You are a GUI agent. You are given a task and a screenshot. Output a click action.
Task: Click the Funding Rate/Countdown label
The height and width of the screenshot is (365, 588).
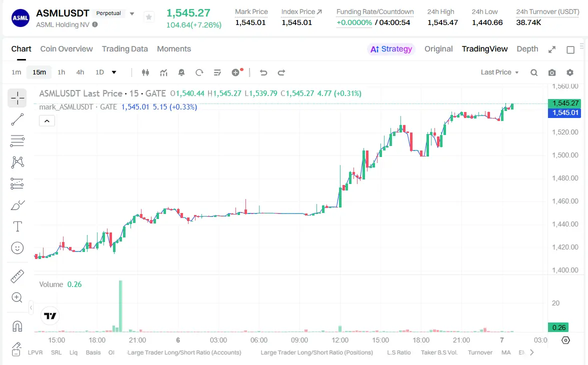[x=375, y=12]
